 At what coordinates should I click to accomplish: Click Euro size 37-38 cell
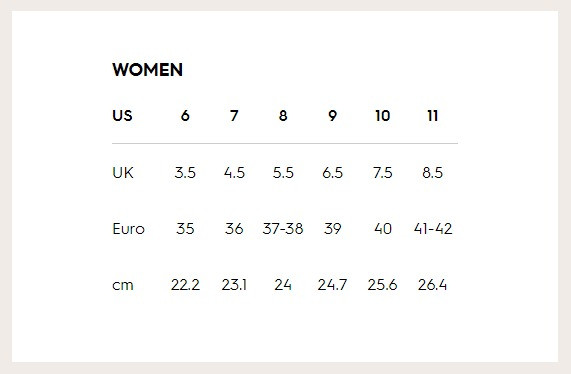(283, 229)
